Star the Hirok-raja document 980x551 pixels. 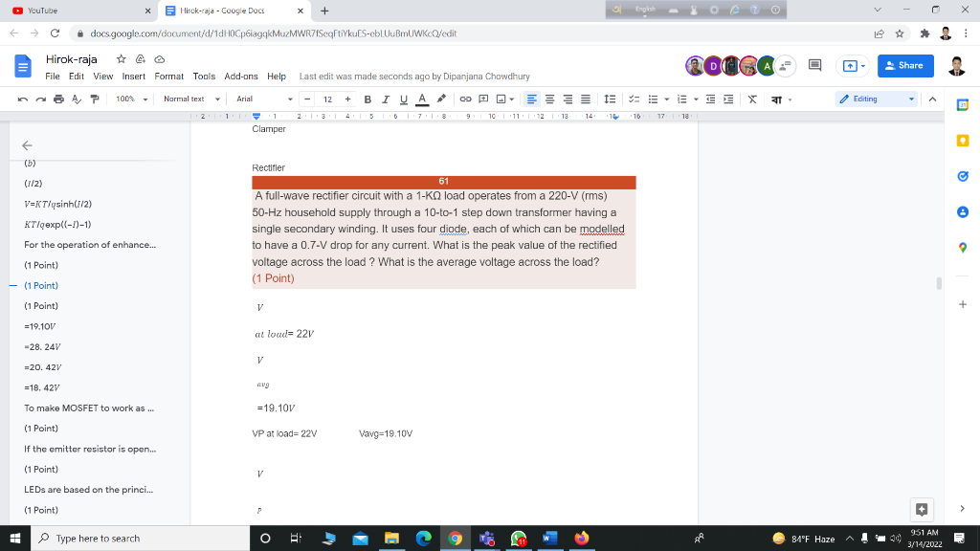[121, 58]
